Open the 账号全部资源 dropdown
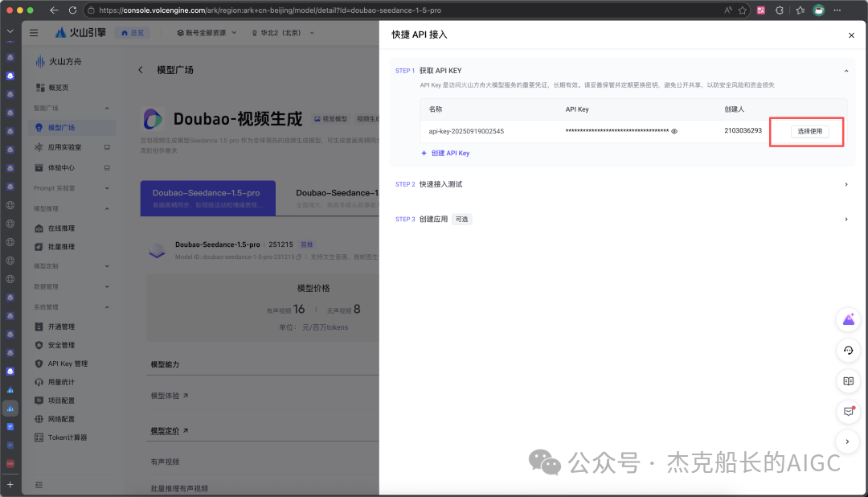 pyautogui.click(x=207, y=33)
